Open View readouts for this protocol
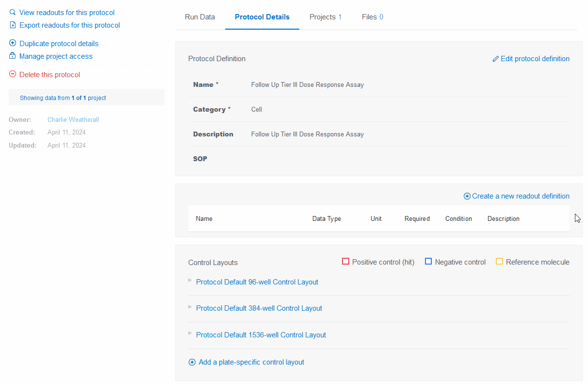588x384 pixels. (x=67, y=13)
